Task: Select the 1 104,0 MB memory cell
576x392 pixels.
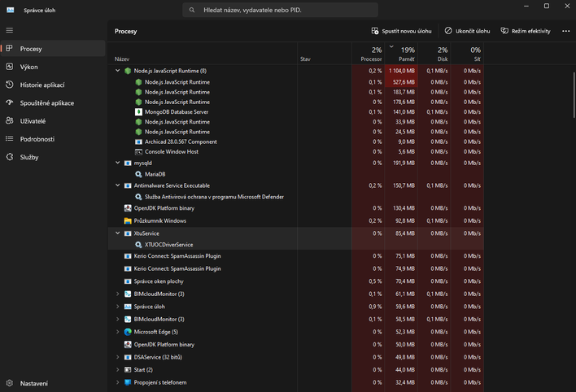Action: [401, 71]
